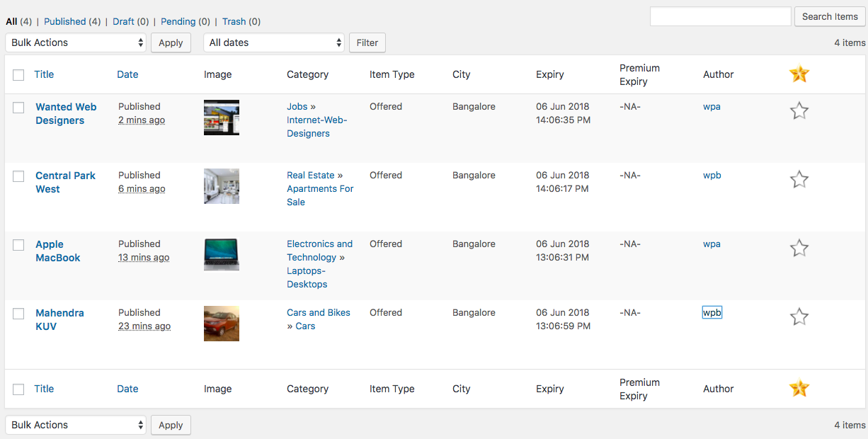Image resolution: width=868 pixels, height=439 pixels.
Task: Mark Apple MacBook as featured with star
Action: point(799,248)
